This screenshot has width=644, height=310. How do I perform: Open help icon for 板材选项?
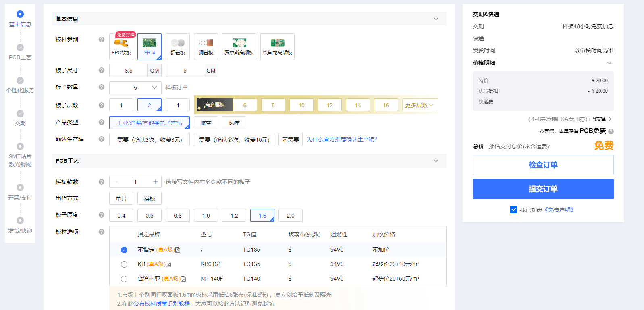(x=102, y=232)
